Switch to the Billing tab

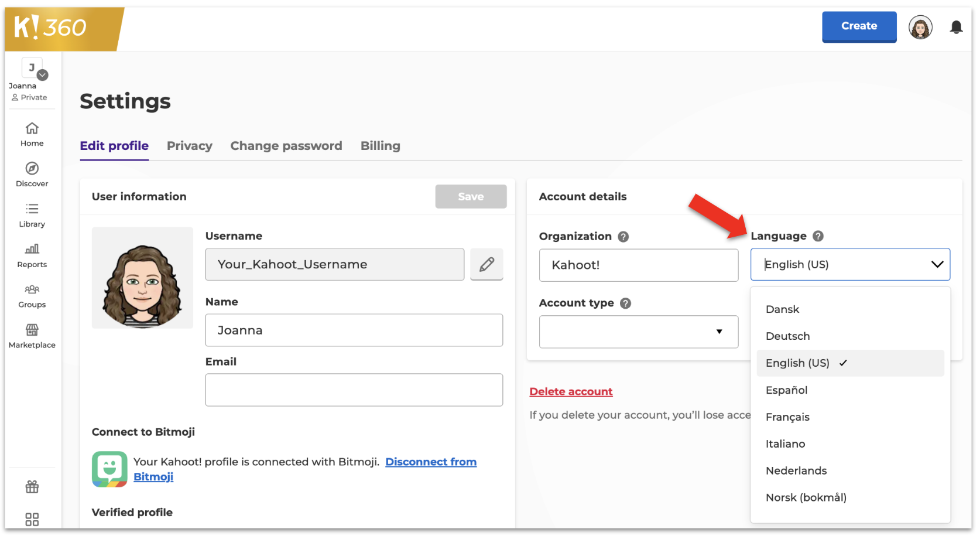pos(380,146)
